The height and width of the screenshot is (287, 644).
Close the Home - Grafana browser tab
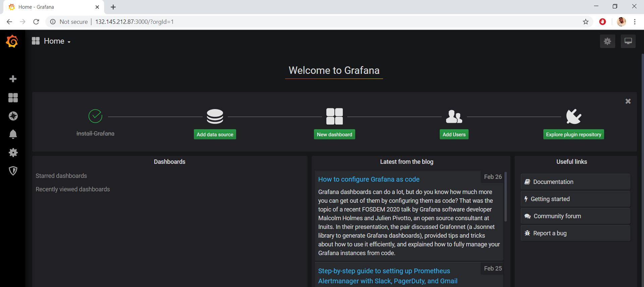(97, 7)
